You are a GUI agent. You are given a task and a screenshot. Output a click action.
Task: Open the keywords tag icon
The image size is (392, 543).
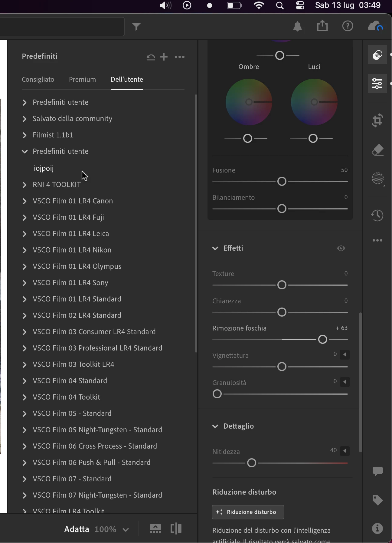click(377, 500)
